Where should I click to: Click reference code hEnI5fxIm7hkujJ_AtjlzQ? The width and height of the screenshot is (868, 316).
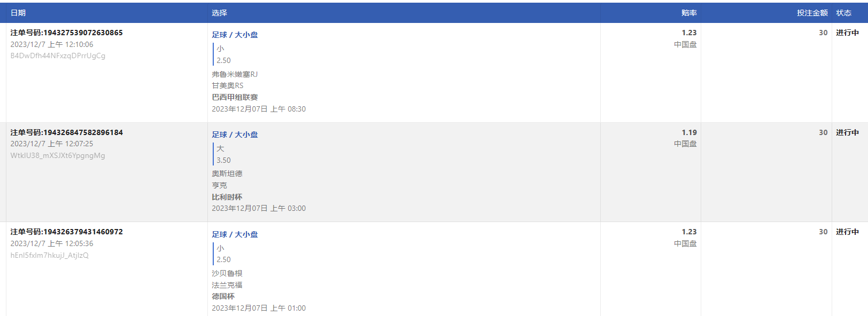(x=50, y=255)
